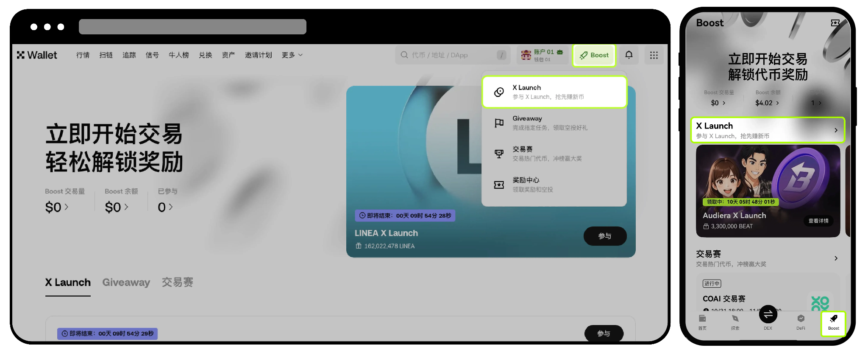Select 交易赛 in the Boost dropdown
868x353 pixels.
pos(554,154)
